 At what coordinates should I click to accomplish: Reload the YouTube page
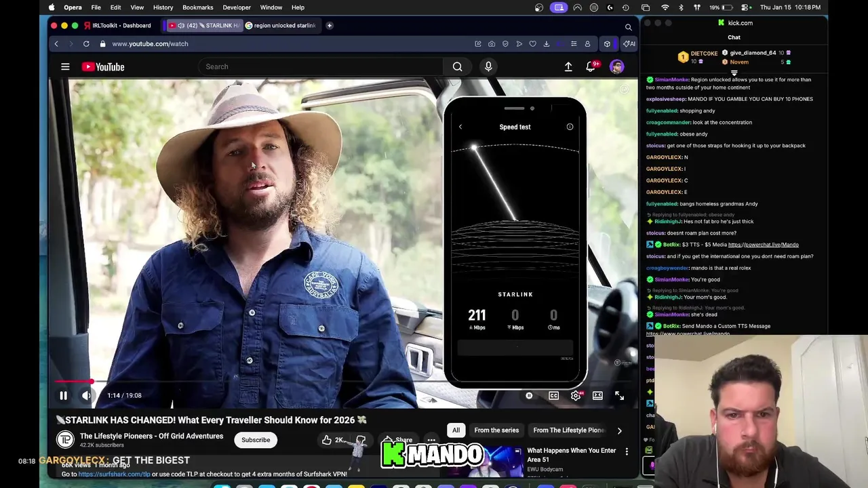(x=86, y=43)
